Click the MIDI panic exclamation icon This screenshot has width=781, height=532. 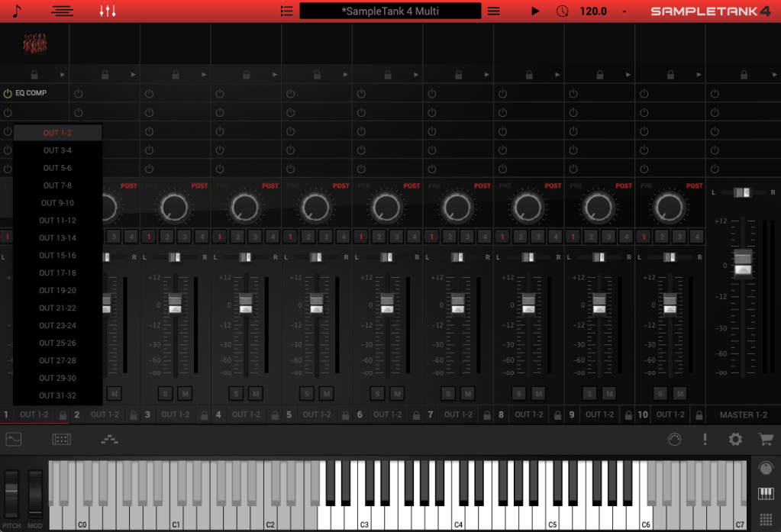tap(705, 439)
